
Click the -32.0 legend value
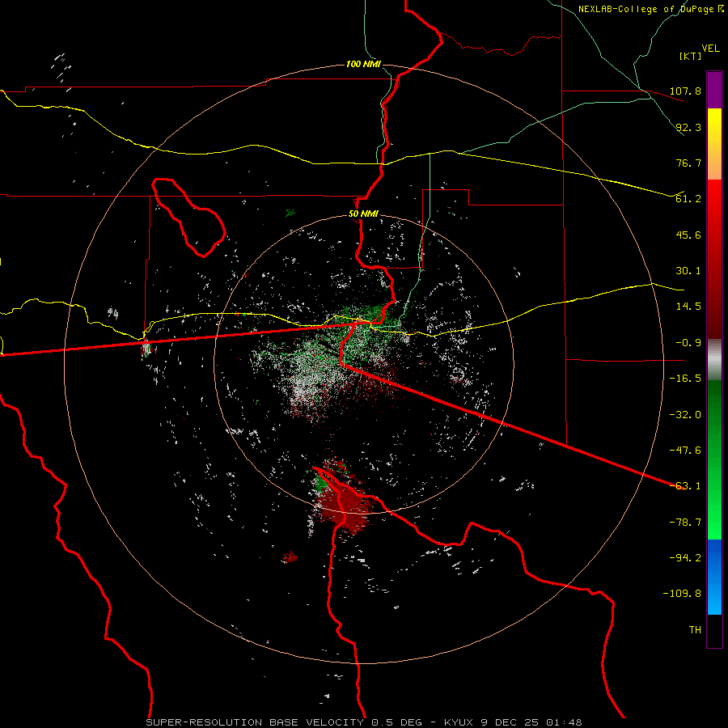685,415
